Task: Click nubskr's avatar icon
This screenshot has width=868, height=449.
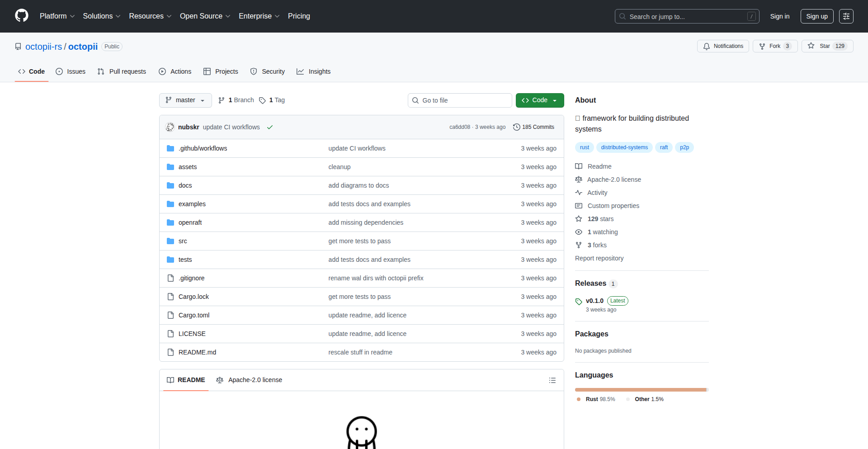Action: (x=170, y=127)
